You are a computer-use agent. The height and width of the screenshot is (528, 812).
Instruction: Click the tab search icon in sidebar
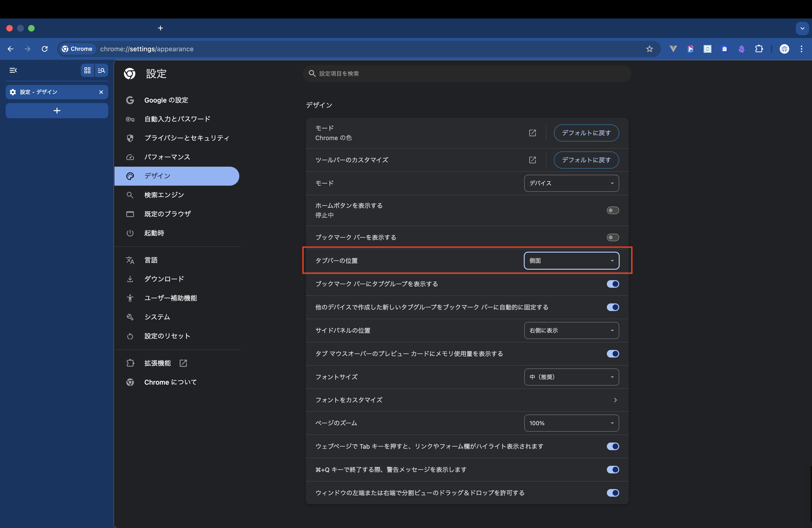pos(101,70)
